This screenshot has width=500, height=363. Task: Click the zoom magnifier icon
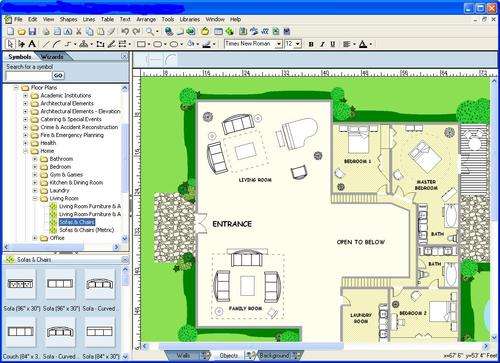(150, 32)
